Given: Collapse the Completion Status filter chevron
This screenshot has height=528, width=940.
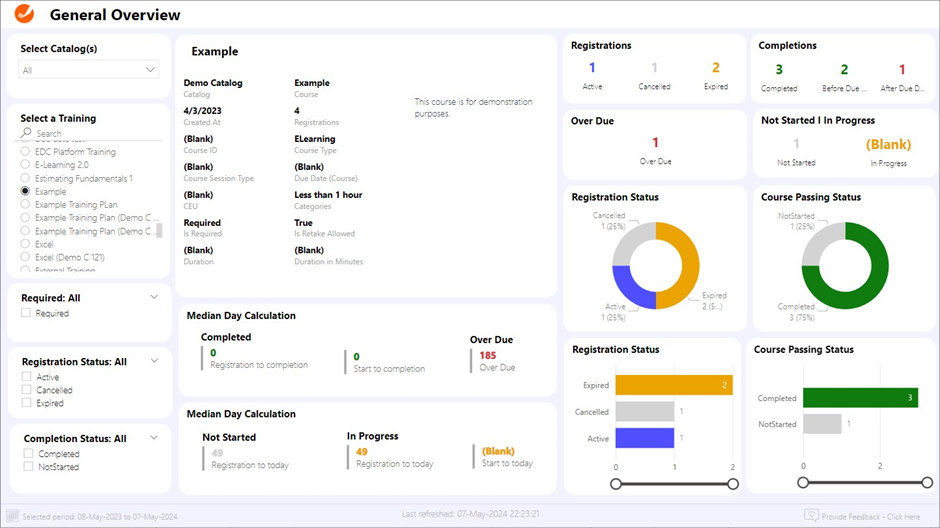Looking at the screenshot, I should point(154,437).
